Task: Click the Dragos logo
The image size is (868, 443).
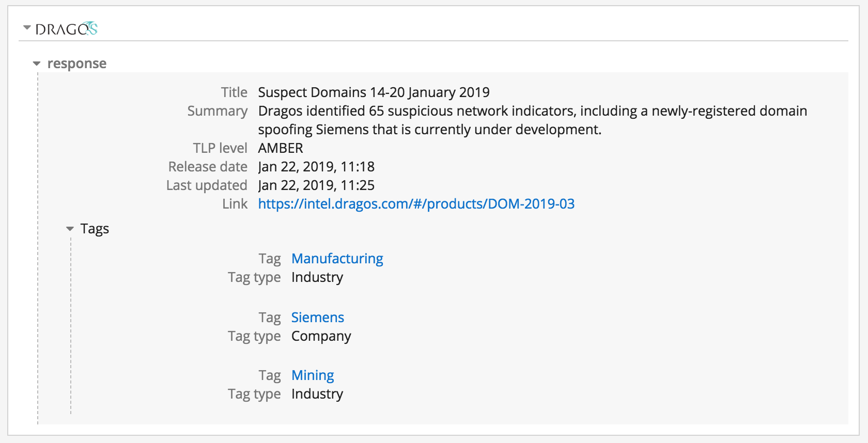Action: click(66, 29)
